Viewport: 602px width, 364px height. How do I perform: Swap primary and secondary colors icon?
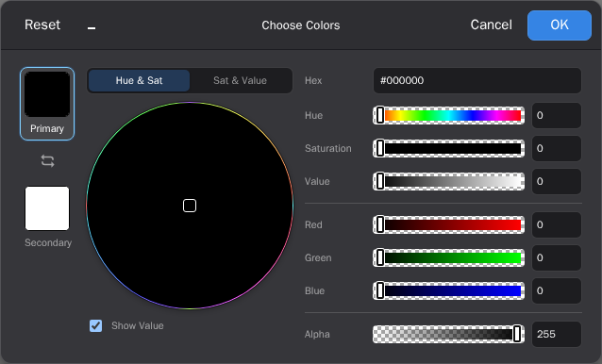point(47,160)
